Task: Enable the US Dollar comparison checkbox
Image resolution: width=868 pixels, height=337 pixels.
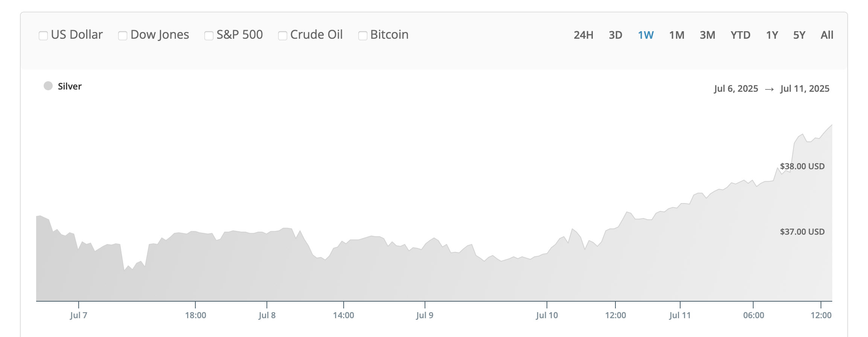Action: [x=43, y=36]
